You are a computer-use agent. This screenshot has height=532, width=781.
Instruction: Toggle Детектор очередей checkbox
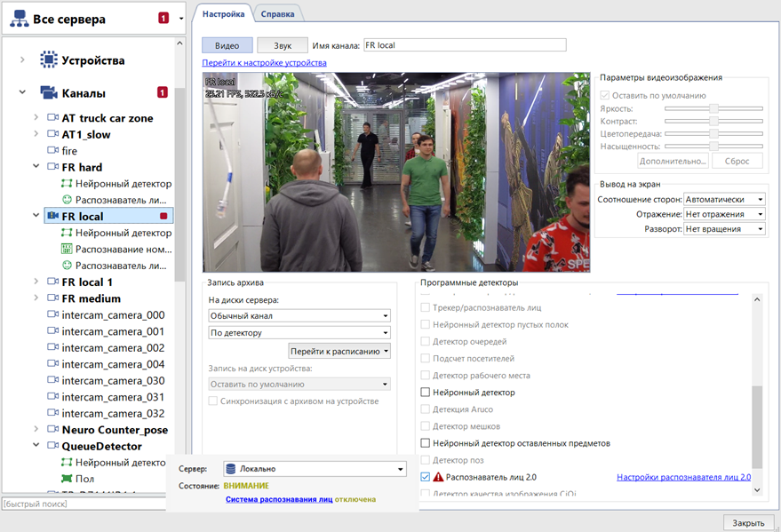click(426, 341)
